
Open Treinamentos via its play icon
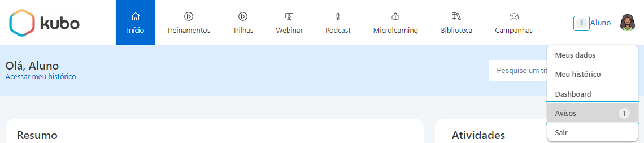click(188, 17)
